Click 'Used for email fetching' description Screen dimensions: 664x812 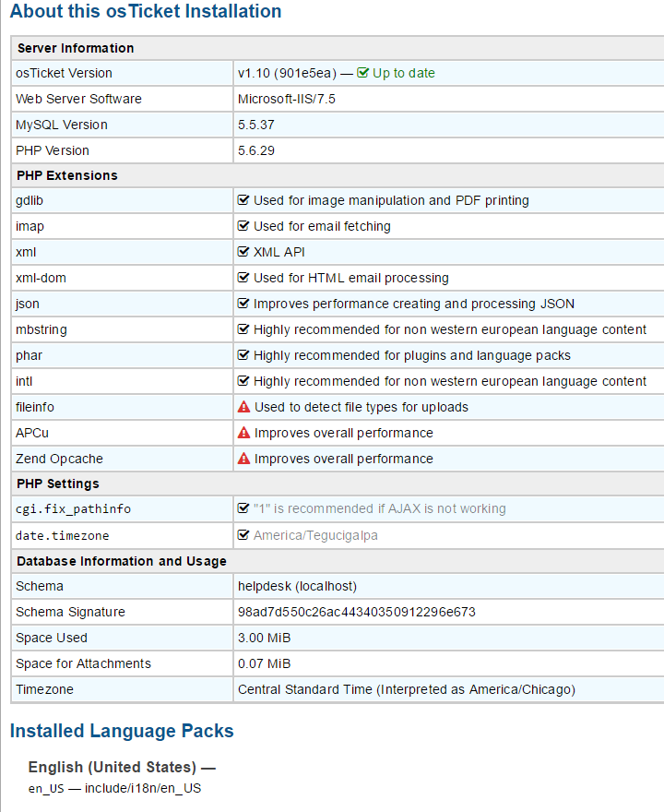322,226
